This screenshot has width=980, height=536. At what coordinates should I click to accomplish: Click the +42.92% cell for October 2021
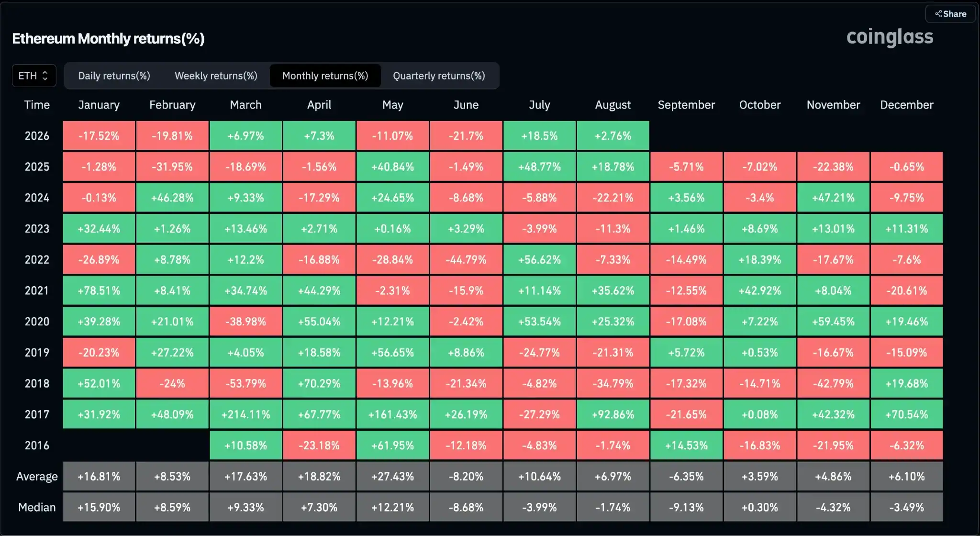pos(760,290)
